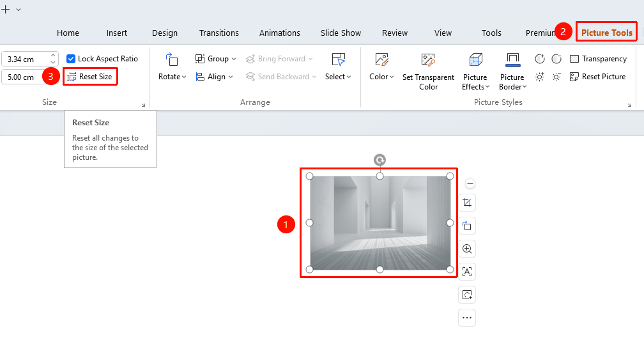Click the Picture Border icon
644x342 pixels.
(x=512, y=60)
